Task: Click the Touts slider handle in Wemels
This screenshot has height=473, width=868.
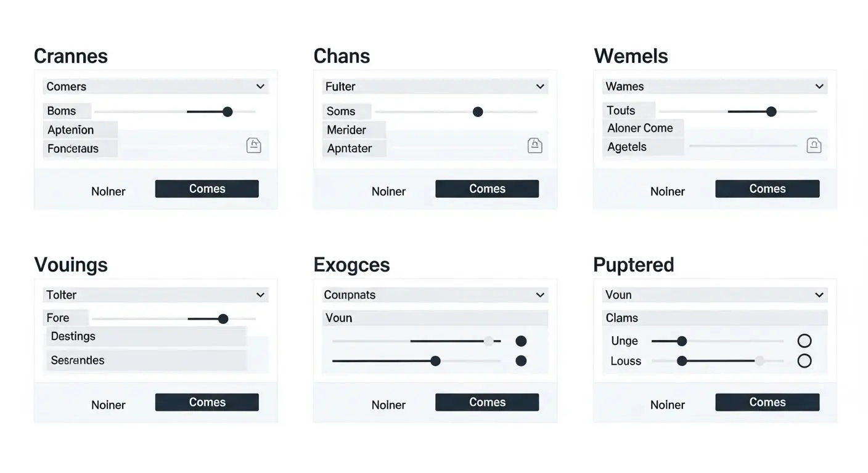Action: [x=771, y=111]
